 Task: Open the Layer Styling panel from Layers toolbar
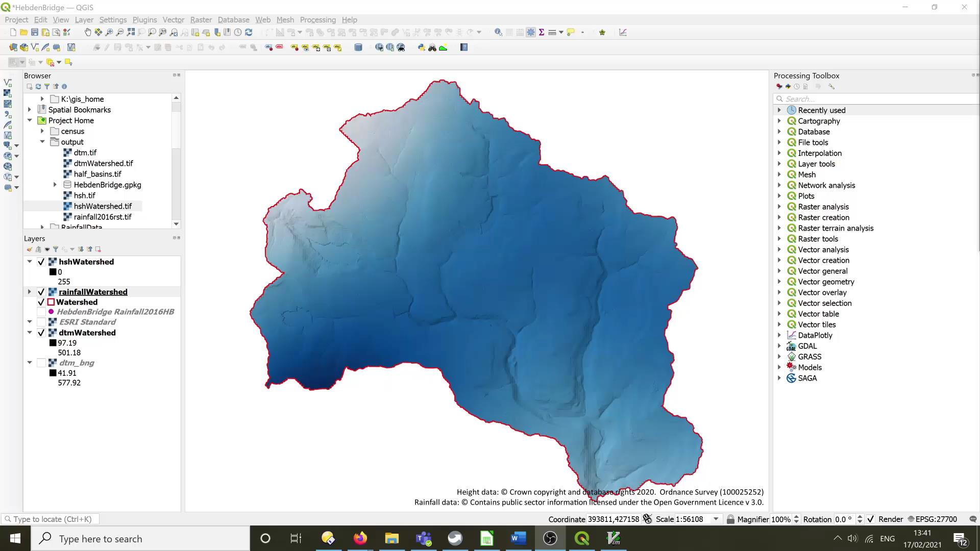click(x=29, y=249)
